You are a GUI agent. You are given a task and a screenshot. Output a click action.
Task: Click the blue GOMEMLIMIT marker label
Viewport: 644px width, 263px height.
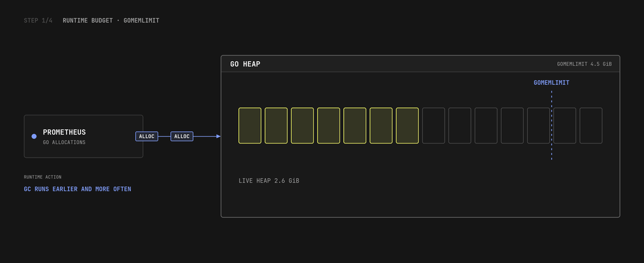tap(552, 82)
